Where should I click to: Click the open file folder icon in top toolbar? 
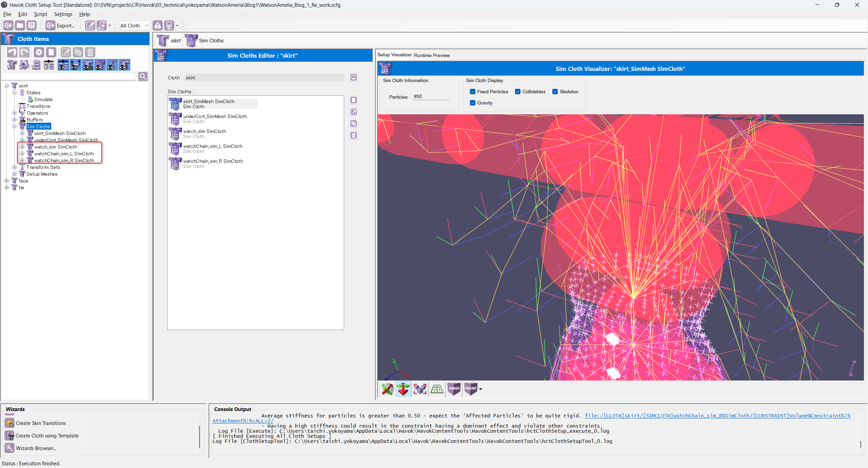[20, 25]
